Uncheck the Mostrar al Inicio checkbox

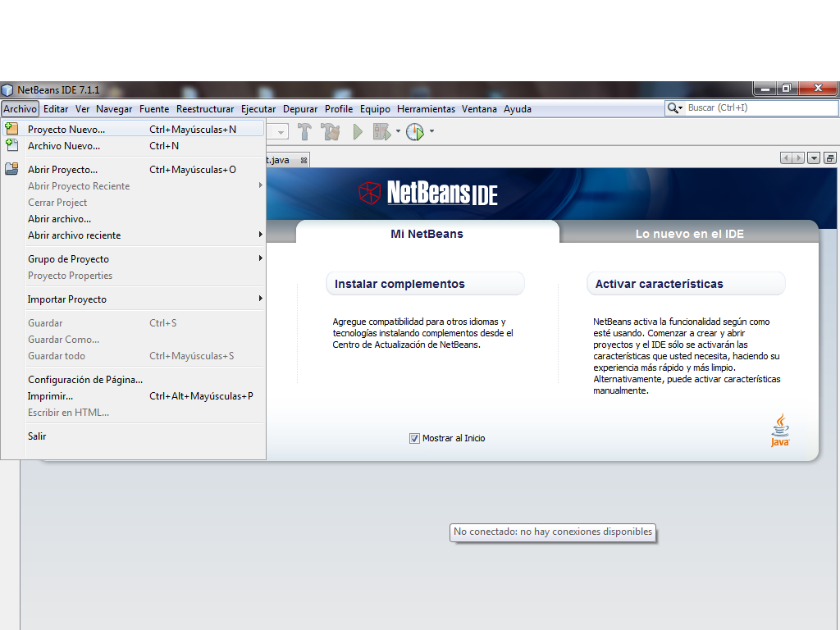click(414, 438)
